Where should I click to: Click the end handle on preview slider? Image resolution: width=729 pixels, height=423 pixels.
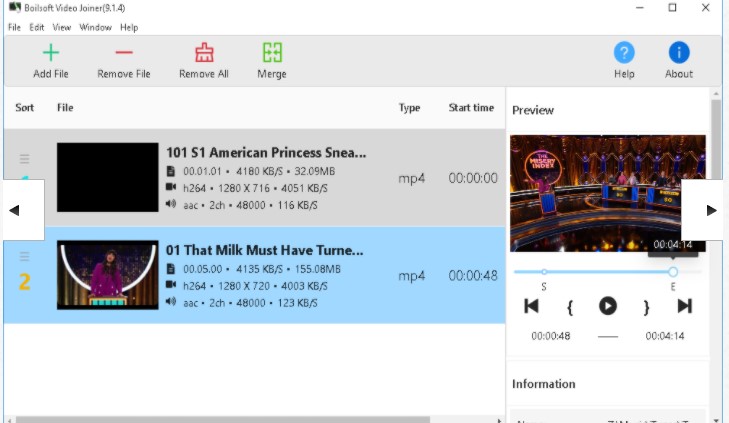pos(673,271)
